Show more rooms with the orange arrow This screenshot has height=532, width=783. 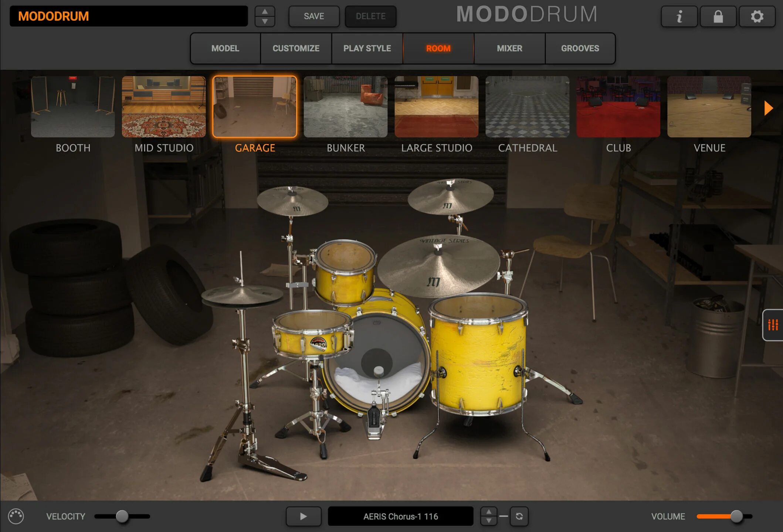[x=769, y=108]
